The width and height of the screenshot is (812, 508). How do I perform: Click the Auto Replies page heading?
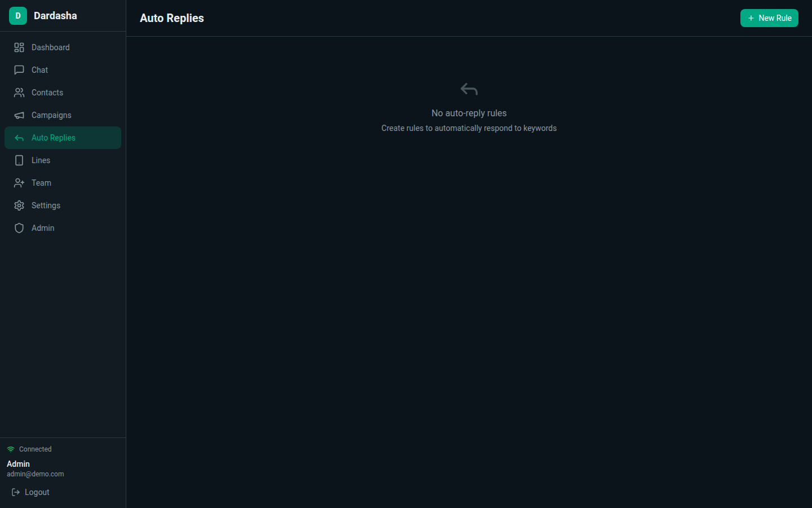pos(172,18)
